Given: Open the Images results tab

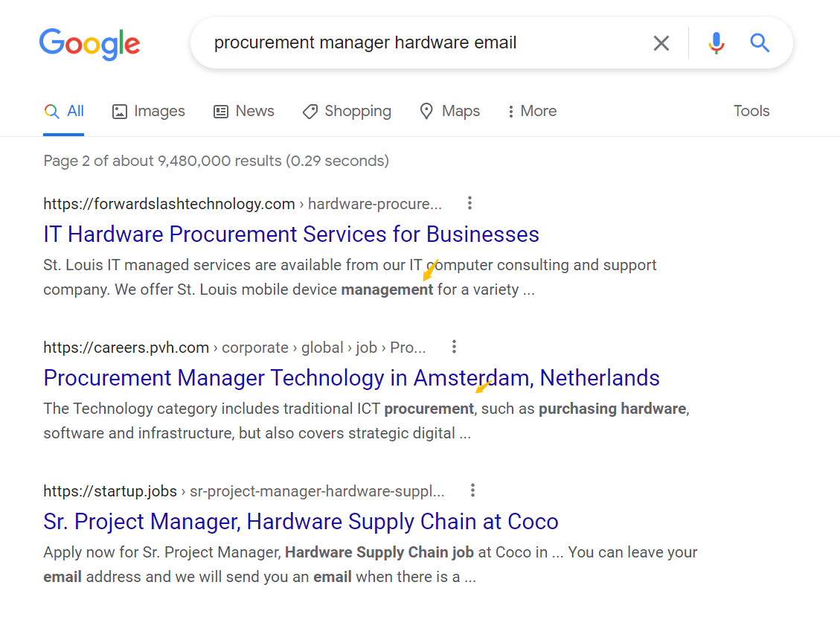Looking at the screenshot, I should (148, 111).
